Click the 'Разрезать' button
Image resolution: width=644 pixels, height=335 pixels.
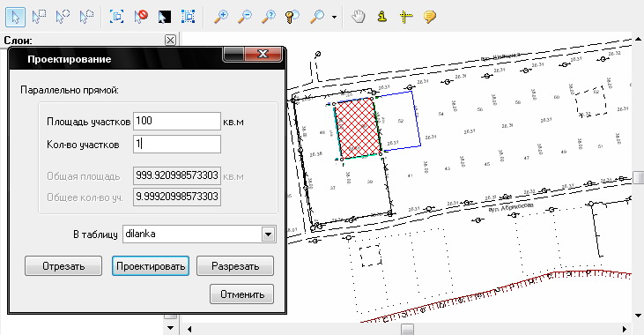(x=235, y=266)
